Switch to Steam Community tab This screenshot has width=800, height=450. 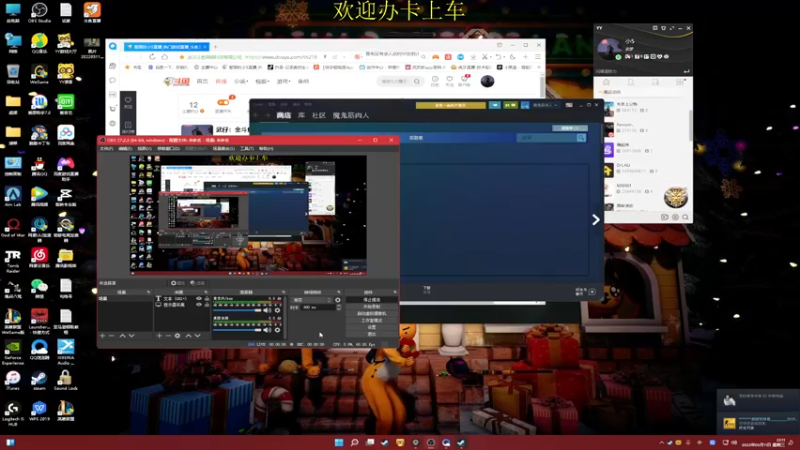(x=318, y=115)
